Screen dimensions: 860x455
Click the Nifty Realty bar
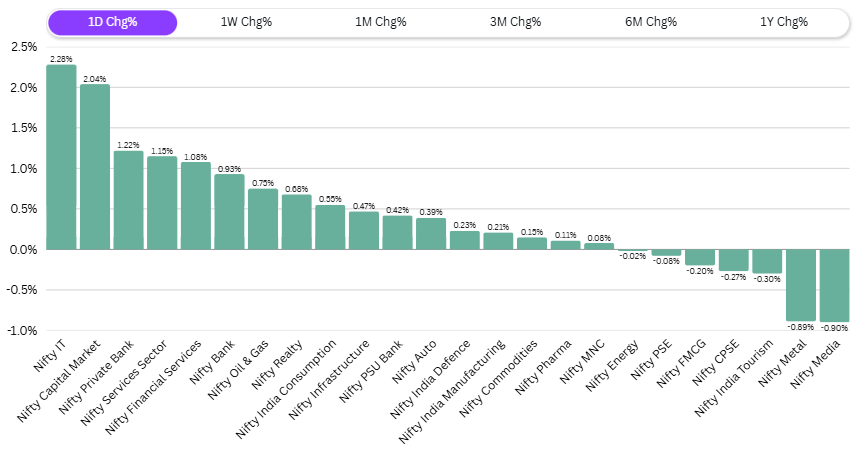(x=297, y=222)
